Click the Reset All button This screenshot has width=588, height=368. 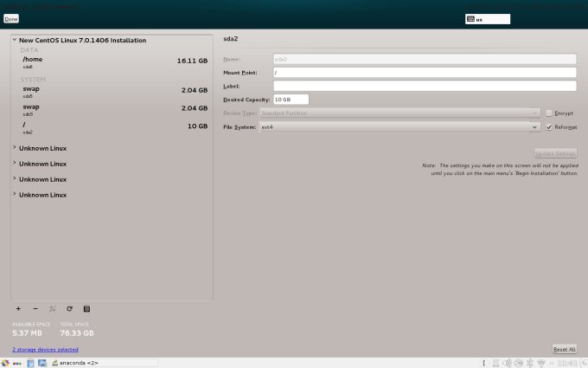click(564, 349)
